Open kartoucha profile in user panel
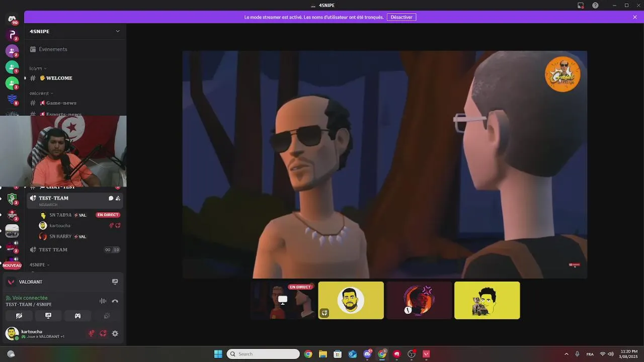 [x=35, y=333]
